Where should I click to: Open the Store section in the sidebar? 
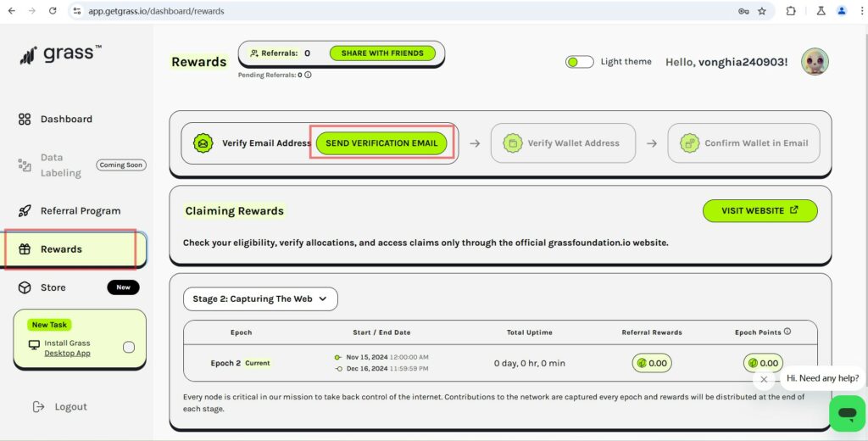point(53,287)
